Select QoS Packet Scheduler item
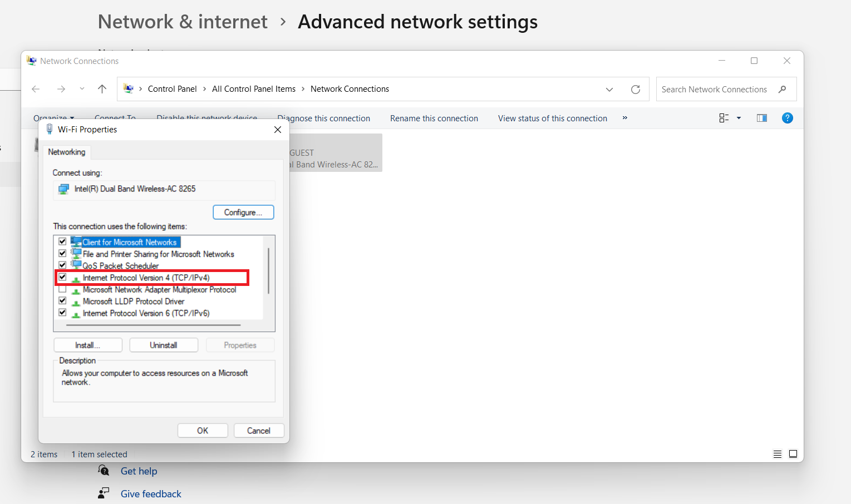The width and height of the screenshot is (851, 504). [121, 266]
